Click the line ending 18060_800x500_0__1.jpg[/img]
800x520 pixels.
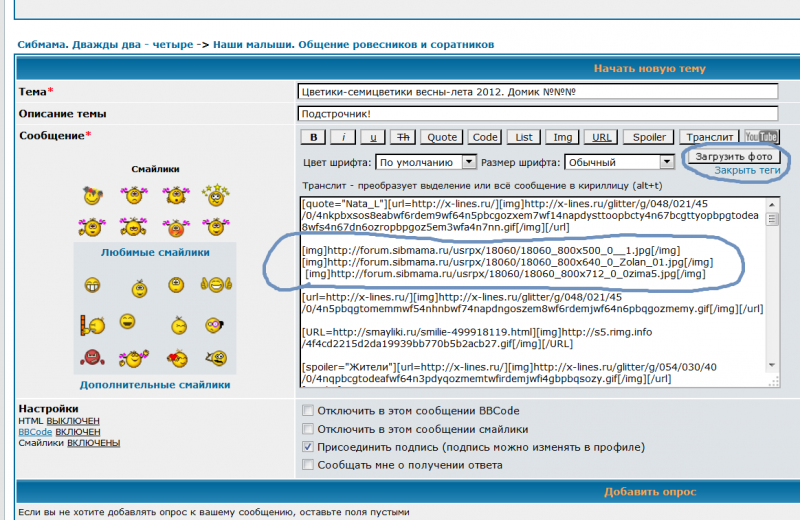coord(491,251)
